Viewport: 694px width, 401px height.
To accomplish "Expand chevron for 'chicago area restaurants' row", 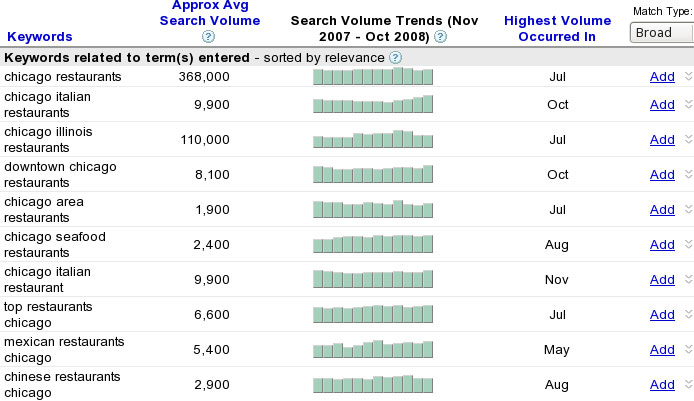I will [689, 208].
